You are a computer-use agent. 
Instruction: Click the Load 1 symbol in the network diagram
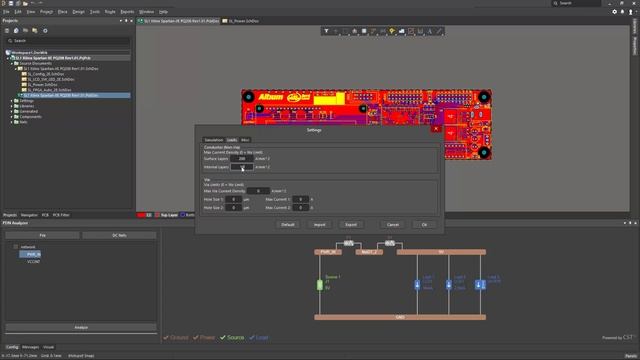(x=417, y=284)
